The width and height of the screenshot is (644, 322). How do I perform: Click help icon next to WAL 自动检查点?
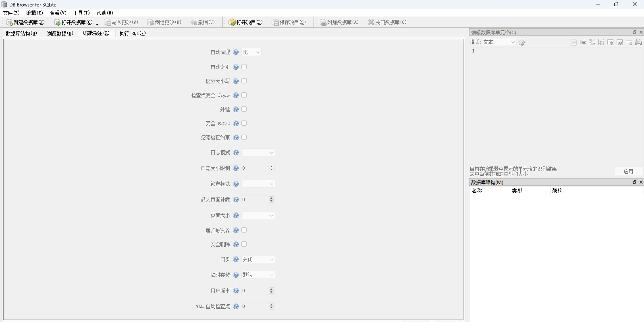236,306
